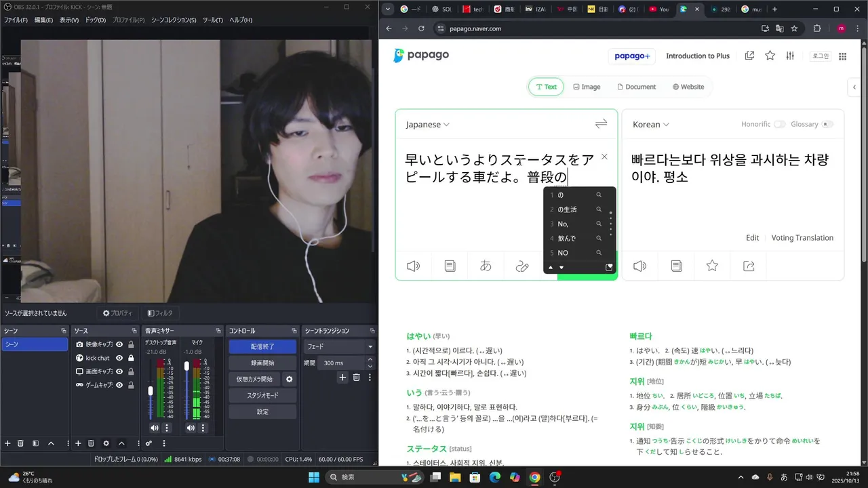Adjust マイク volume slider
The width and height of the screenshot is (868, 488).
[x=186, y=366]
